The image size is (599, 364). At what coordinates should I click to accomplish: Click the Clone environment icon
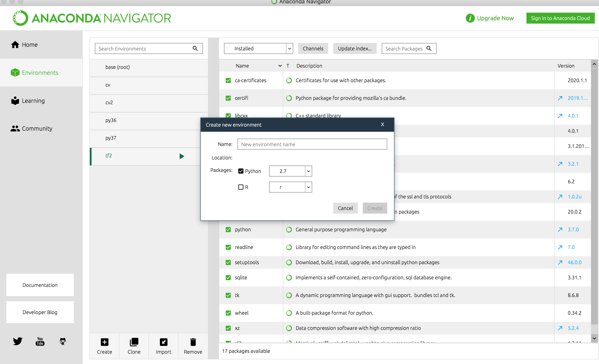point(134,342)
